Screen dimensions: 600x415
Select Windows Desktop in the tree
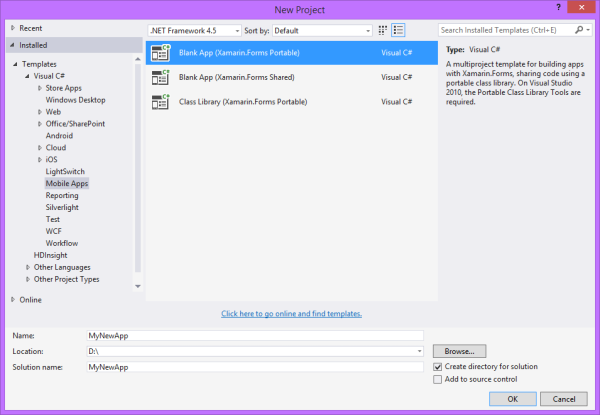[x=75, y=100]
